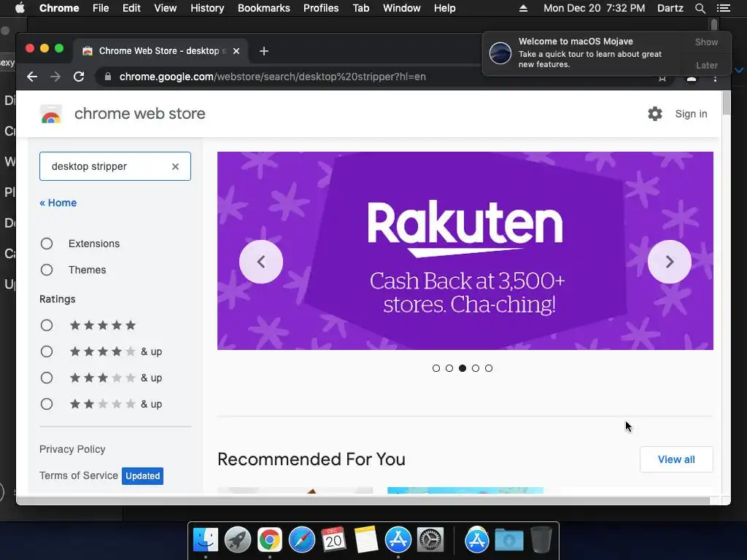Click the Sign in link
This screenshot has height=560, width=747.
coord(691,114)
